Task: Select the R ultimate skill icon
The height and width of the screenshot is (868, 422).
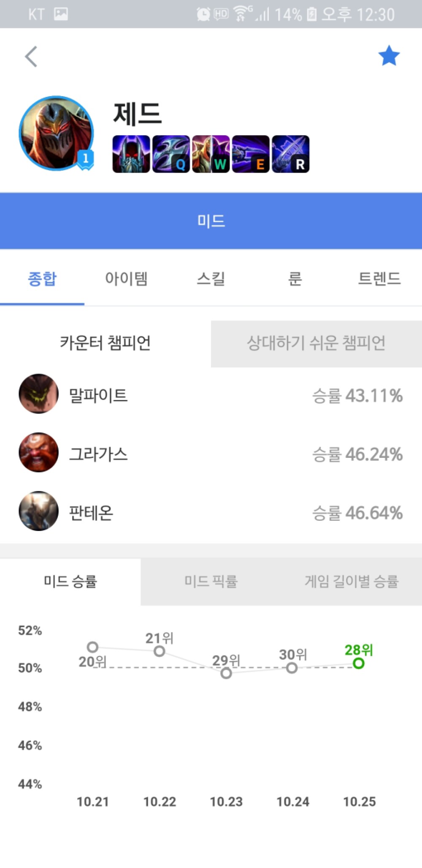Action: coord(291,154)
